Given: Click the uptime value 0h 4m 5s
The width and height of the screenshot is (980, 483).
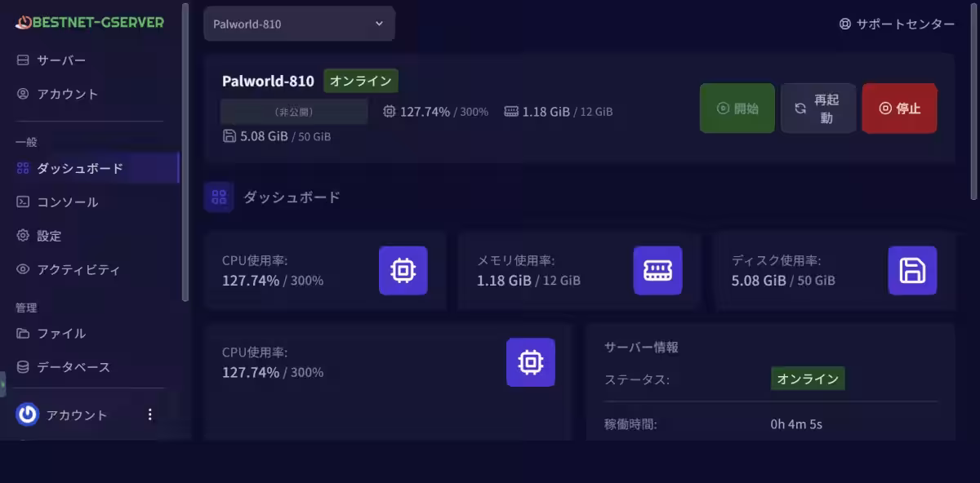Looking at the screenshot, I should click(796, 424).
